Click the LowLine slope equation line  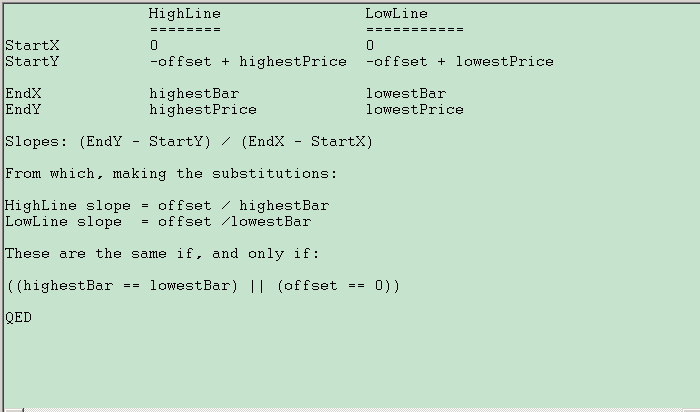158,222
